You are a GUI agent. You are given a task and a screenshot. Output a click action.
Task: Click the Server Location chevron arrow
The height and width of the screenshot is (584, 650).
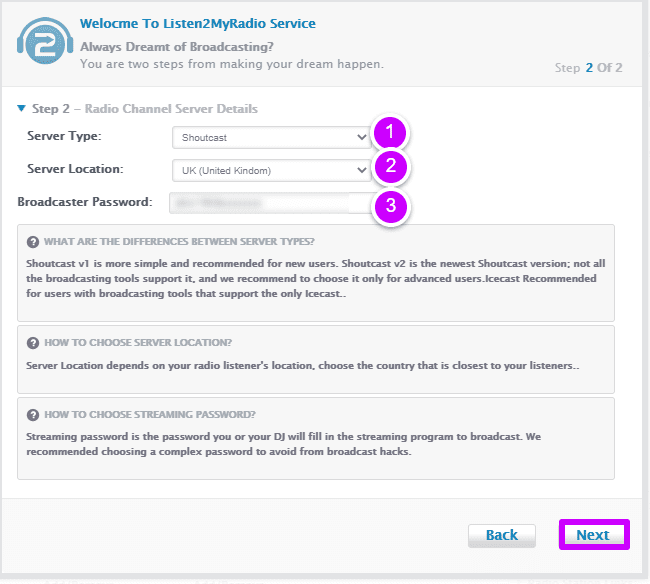[361, 170]
